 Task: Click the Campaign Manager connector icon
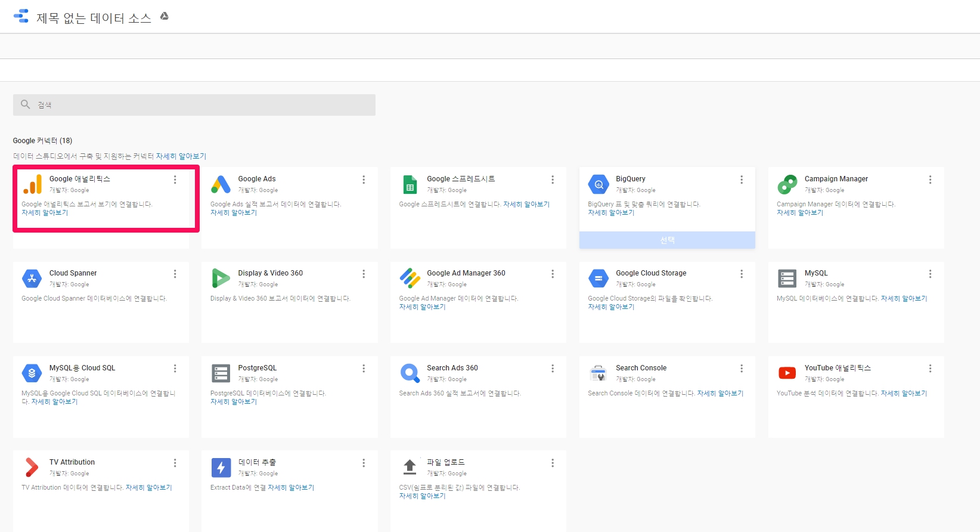787,184
